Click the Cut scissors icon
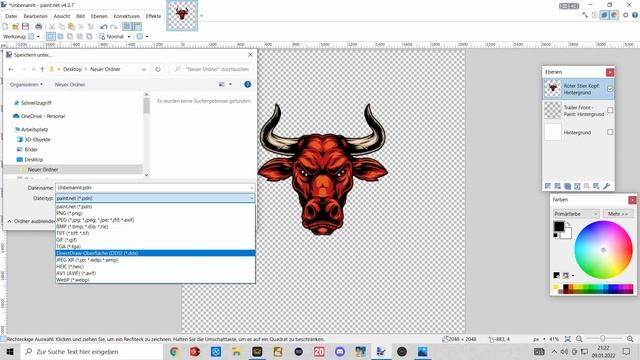Screen dimensions: 640x360 tap(52, 27)
